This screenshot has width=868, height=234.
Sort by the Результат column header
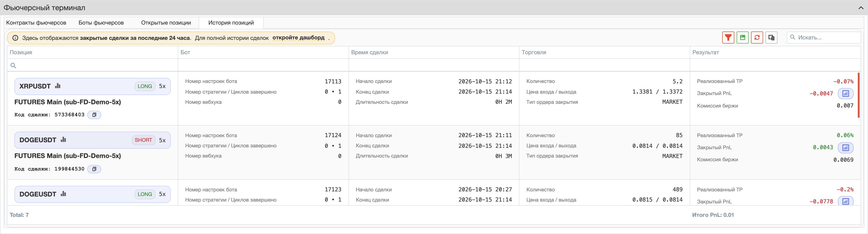tap(775, 52)
